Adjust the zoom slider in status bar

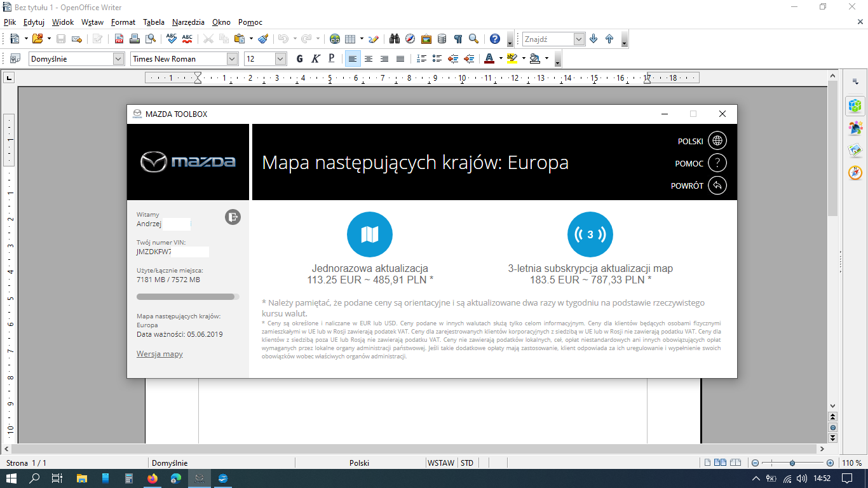[x=792, y=463]
